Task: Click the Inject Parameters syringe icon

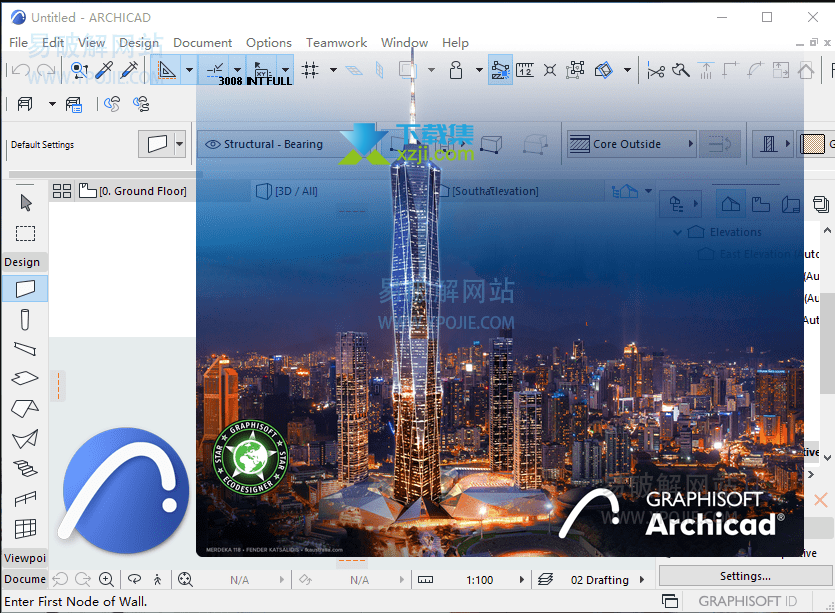Action: pyautogui.click(x=129, y=70)
